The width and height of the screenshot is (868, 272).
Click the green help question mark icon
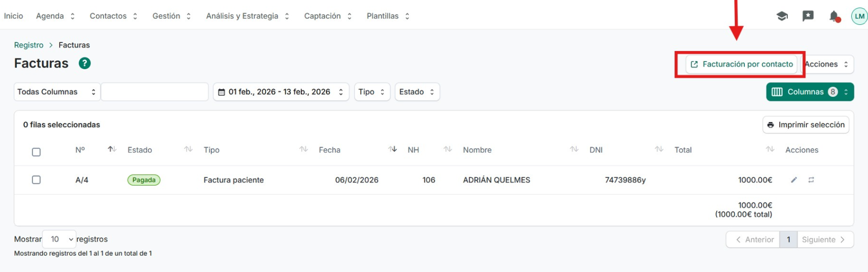tap(85, 63)
